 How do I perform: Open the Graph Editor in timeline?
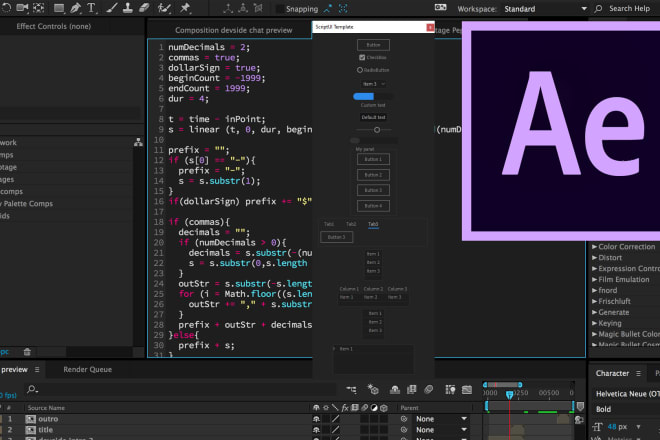coord(467,390)
